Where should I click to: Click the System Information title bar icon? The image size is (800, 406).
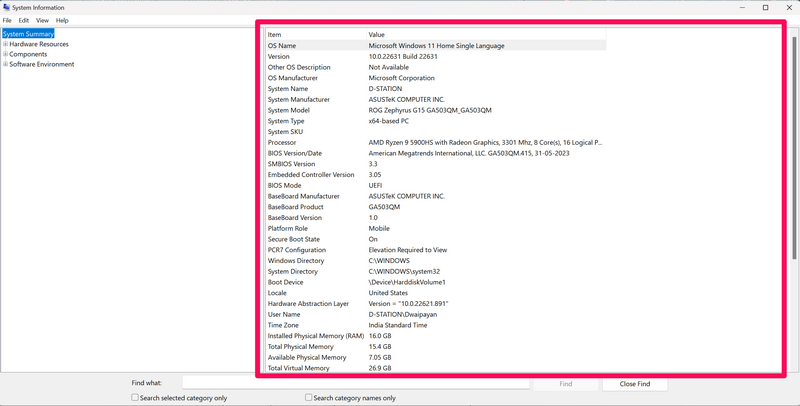6,7
